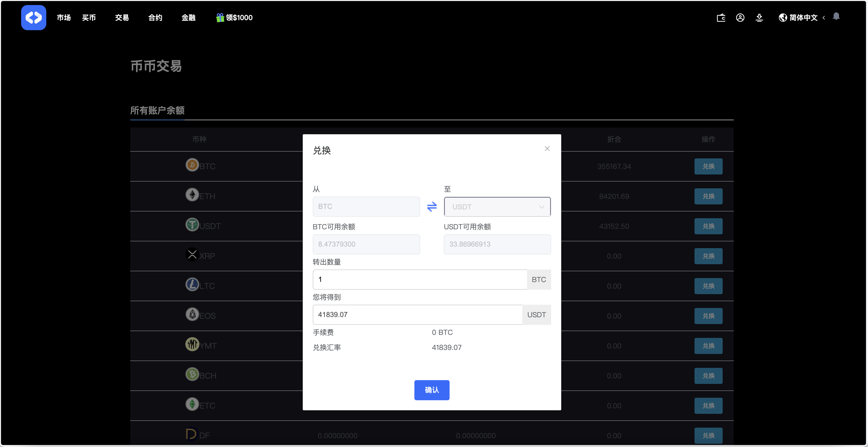The width and height of the screenshot is (868, 447).
Task: Close the 兑换 dialog with the X
Action: pyautogui.click(x=547, y=148)
